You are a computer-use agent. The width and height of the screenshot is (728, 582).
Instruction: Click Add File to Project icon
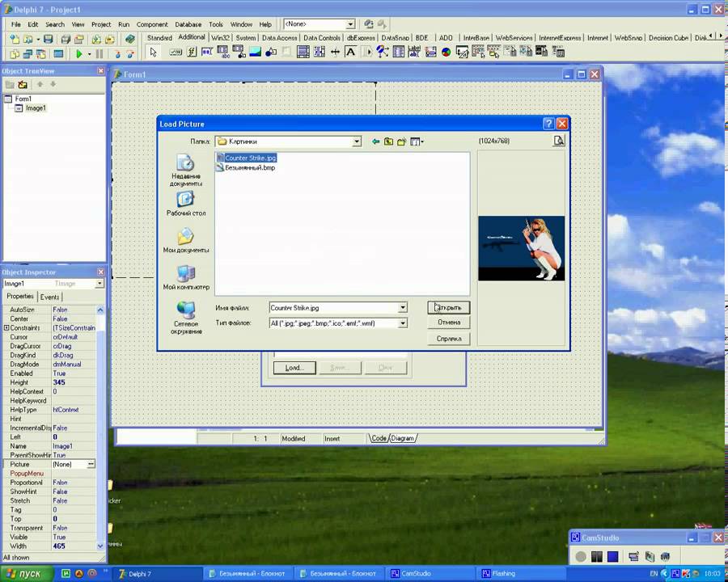(96, 40)
